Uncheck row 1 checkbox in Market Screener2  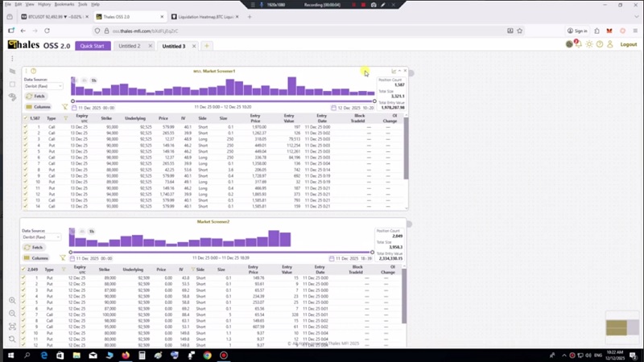[26, 278]
